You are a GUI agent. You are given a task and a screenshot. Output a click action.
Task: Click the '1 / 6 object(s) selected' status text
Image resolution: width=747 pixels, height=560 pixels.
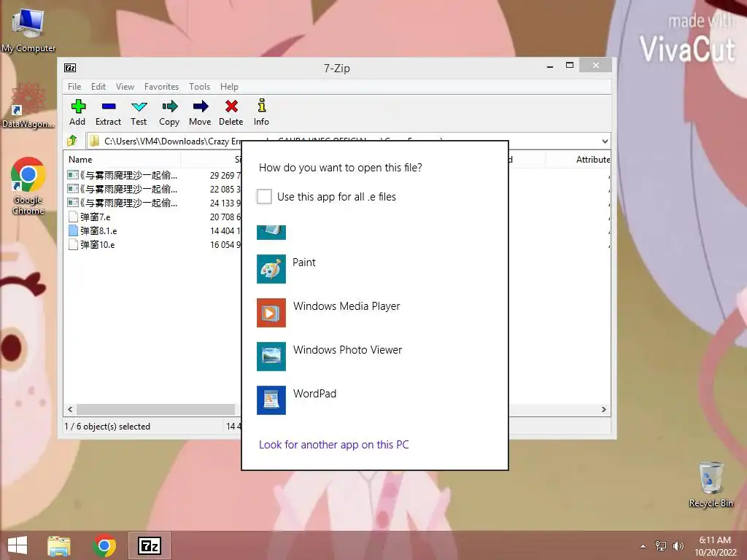(x=107, y=426)
